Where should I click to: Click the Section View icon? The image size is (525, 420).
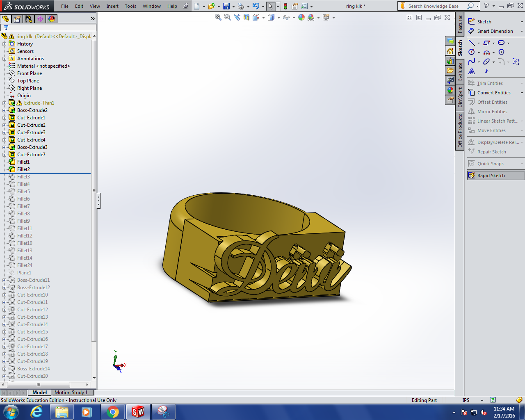click(x=247, y=17)
